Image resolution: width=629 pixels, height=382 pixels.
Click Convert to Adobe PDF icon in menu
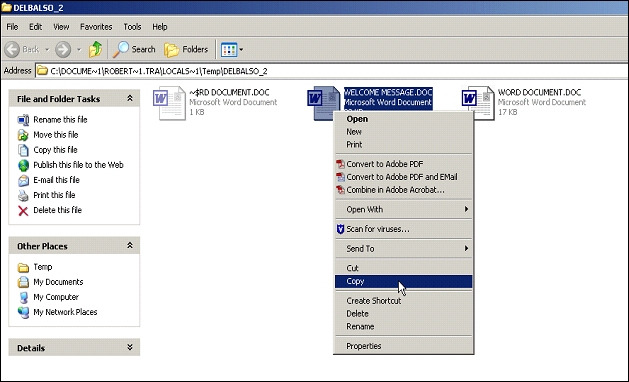[340, 164]
